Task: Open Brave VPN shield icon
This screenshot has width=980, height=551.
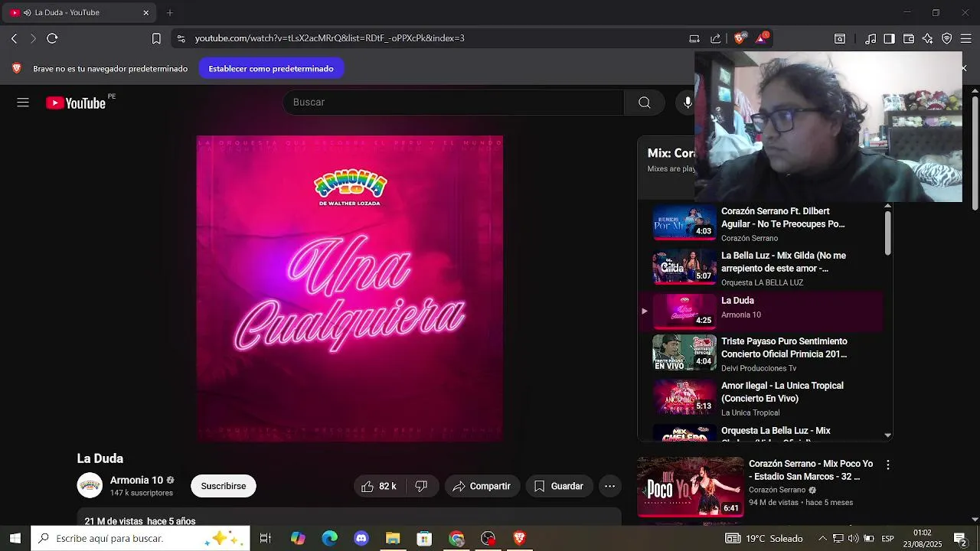Action: click(x=947, y=38)
